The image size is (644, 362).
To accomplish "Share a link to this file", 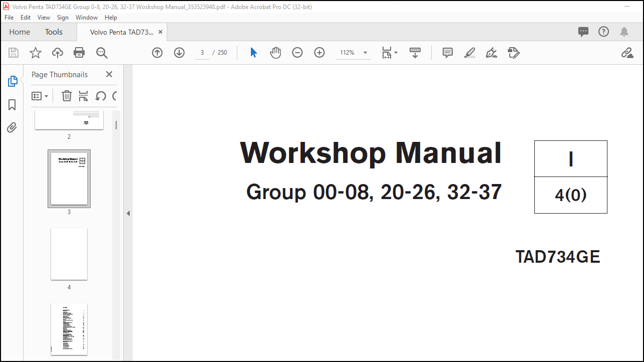I will (x=627, y=53).
